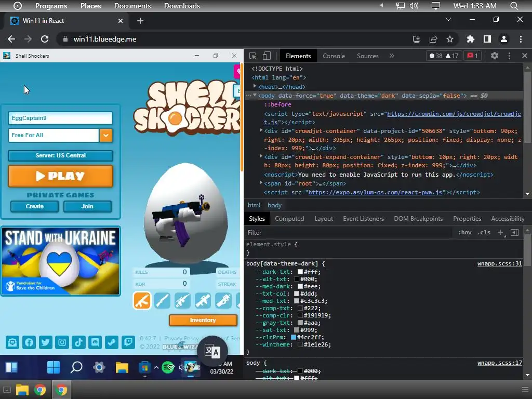Open Computed styles tab

pos(289,219)
